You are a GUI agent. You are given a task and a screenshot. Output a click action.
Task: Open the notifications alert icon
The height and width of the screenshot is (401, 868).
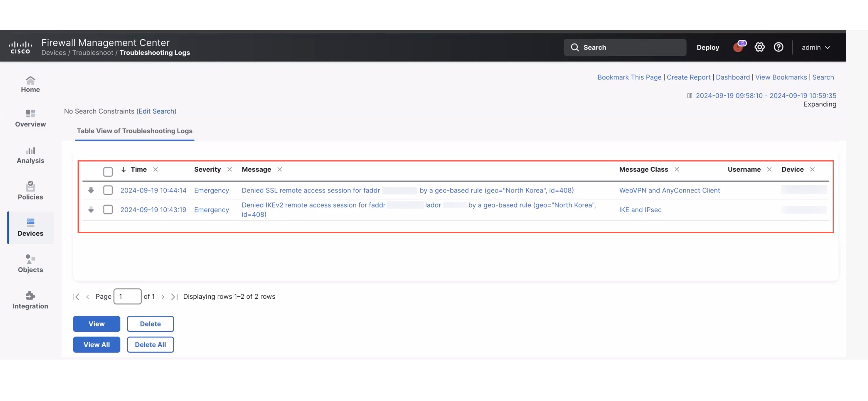pos(738,47)
